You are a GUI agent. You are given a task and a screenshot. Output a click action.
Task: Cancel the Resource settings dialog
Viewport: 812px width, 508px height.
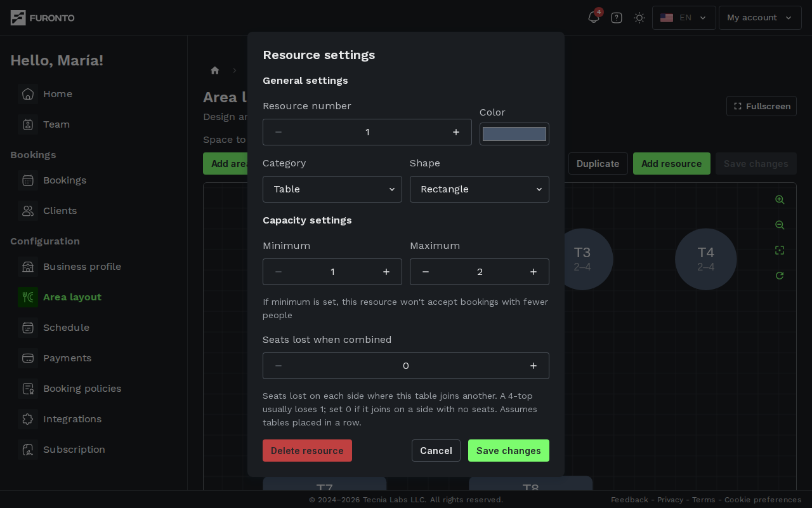coord(436,451)
